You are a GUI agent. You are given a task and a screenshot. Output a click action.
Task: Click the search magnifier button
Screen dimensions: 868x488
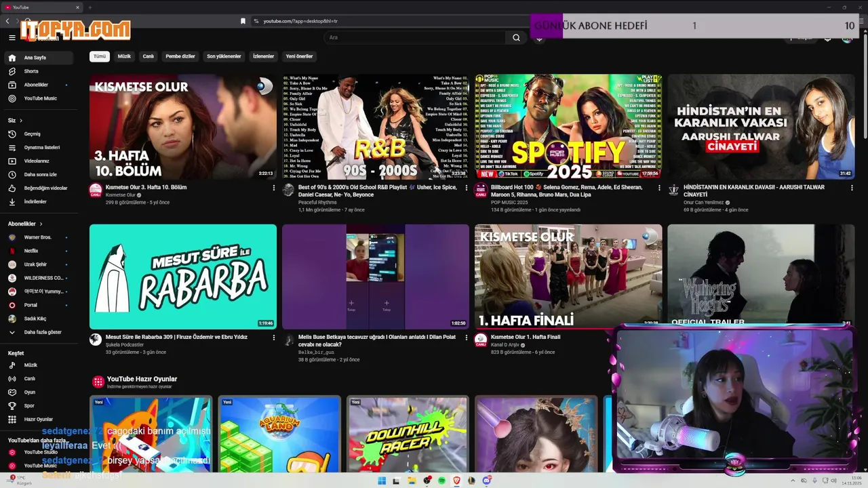tap(516, 38)
